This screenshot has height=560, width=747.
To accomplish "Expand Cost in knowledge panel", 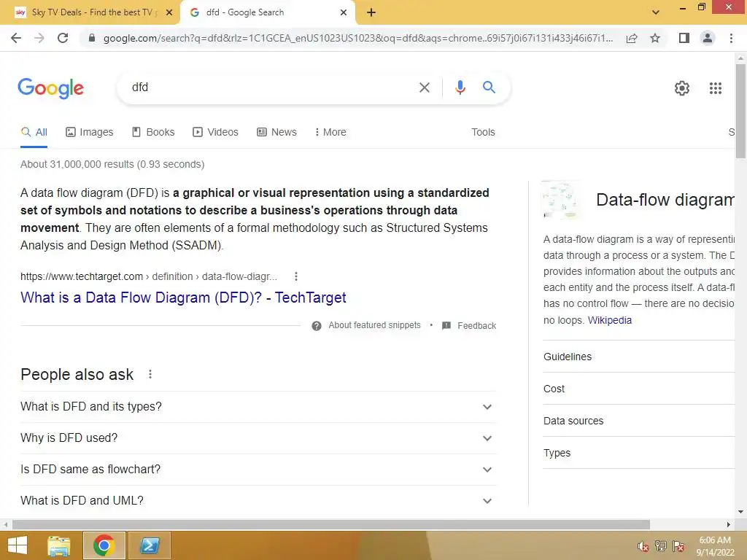I will [x=639, y=389].
